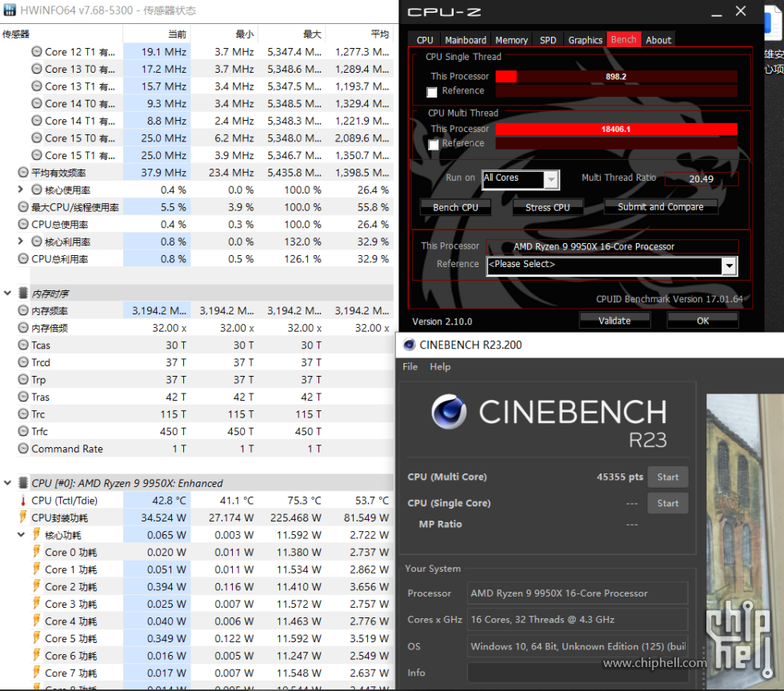Switch to the Mainboard tab in CPU-Z
The width and height of the screenshot is (784, 691).
point(465,40)
